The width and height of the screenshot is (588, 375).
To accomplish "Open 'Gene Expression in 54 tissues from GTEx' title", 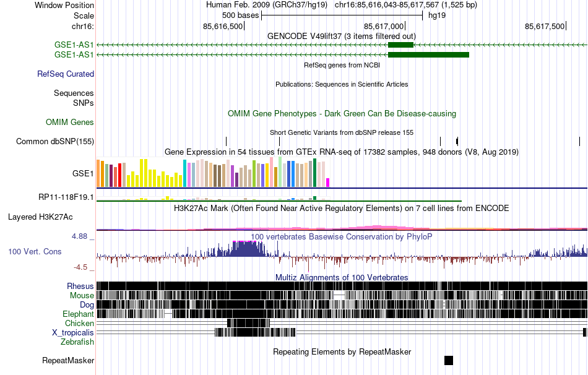I will coord(342,152).
